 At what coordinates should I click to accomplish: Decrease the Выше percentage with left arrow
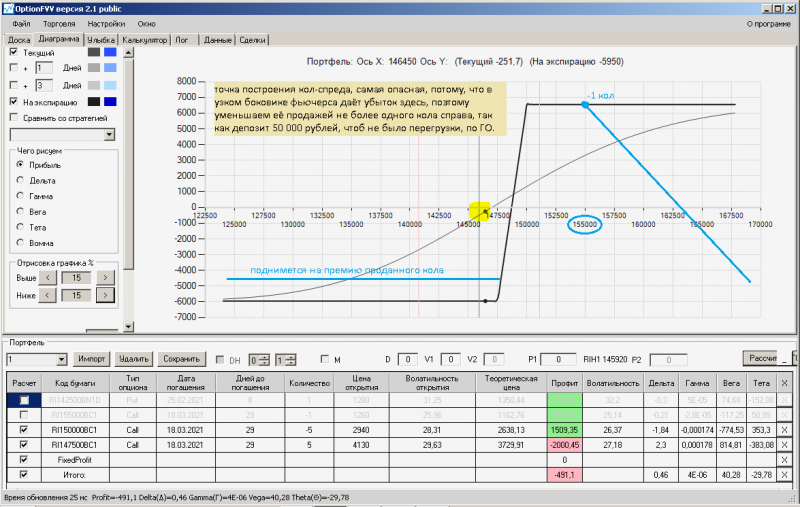point(47,278)
